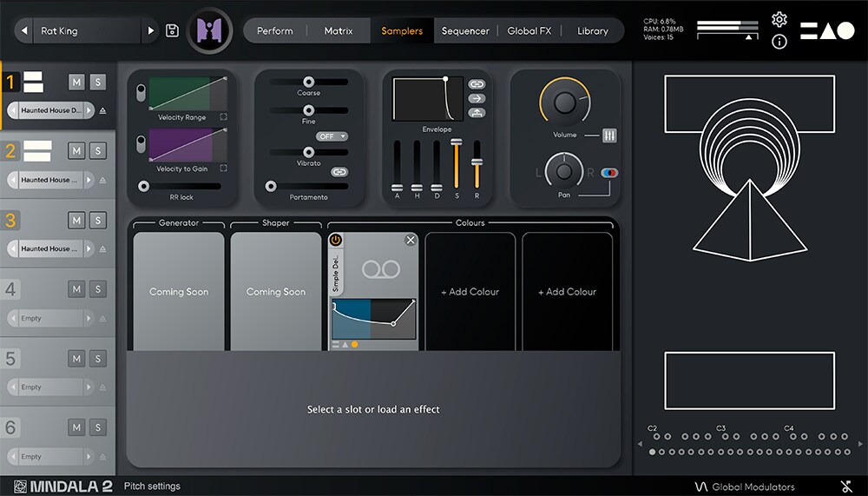Screen dimensions: 868x496
Task: Open the Vibrato OFF dropdown
Action: pos(332,136)
